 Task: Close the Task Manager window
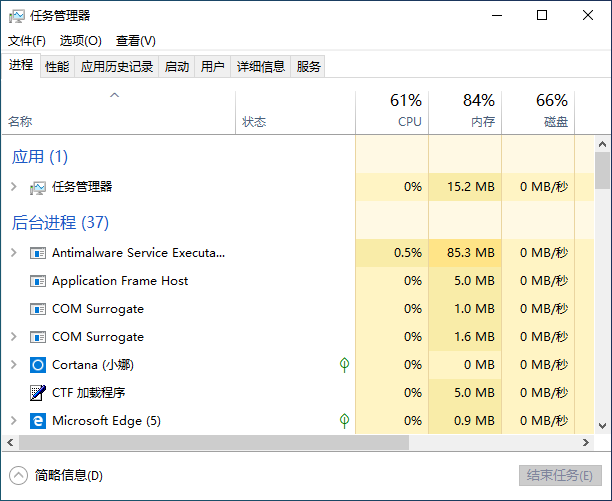tap(588, 16)
